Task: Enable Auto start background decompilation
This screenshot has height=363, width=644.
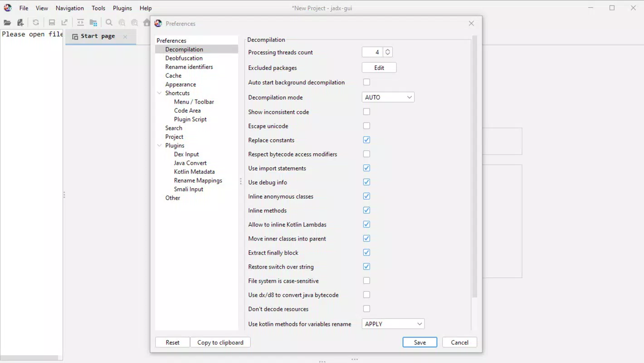Action: tap(366, 82)
